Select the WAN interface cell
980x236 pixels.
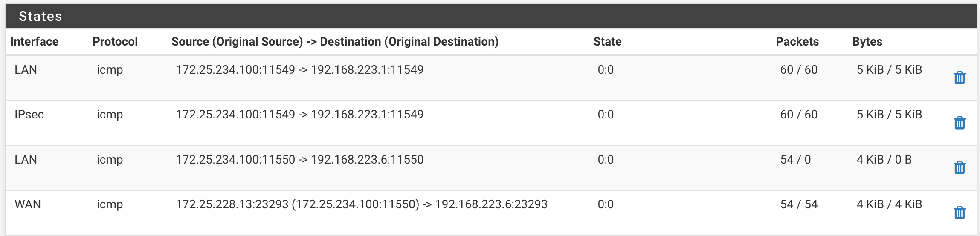(x=28, y=204)
